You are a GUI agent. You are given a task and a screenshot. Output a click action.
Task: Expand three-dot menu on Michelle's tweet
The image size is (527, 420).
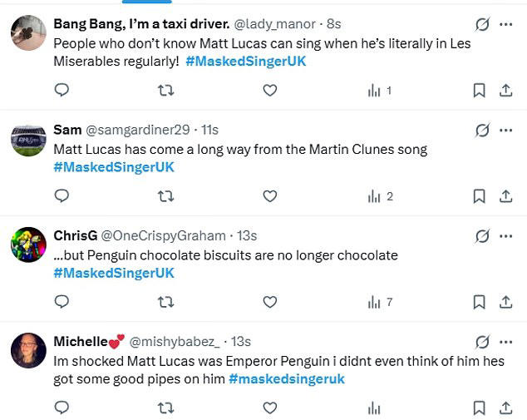(505, 342)
